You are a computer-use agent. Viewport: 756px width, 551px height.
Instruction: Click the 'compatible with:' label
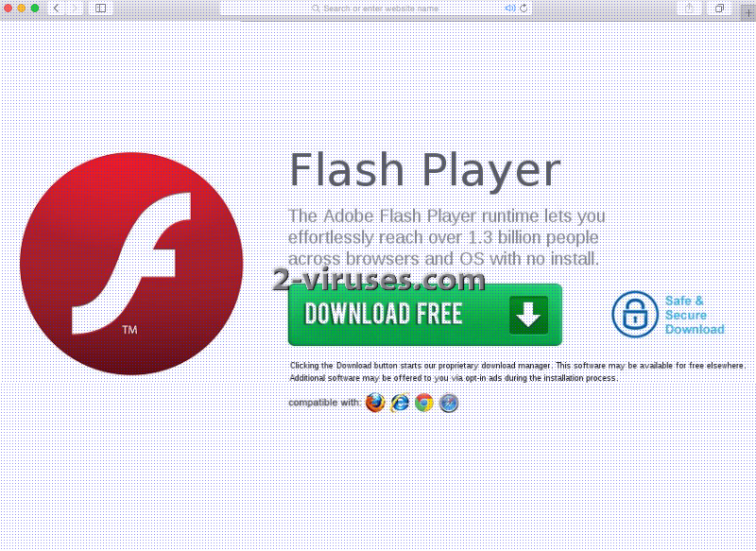324,403
